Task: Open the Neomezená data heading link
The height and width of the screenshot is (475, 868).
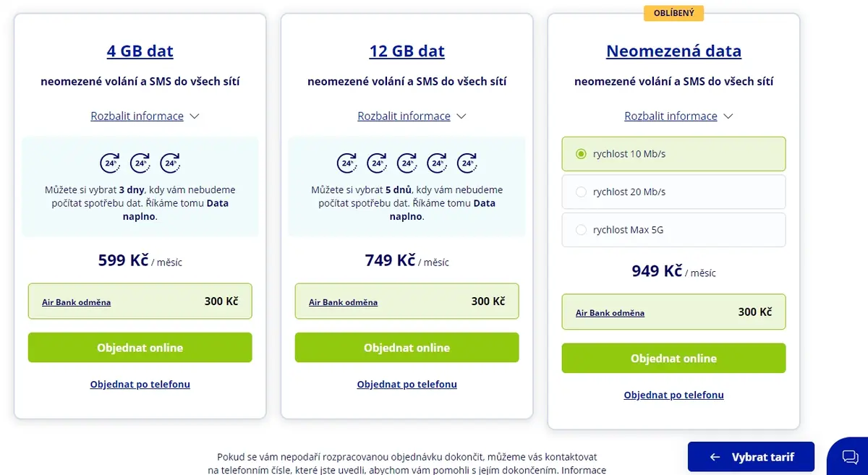Action: 673,51
